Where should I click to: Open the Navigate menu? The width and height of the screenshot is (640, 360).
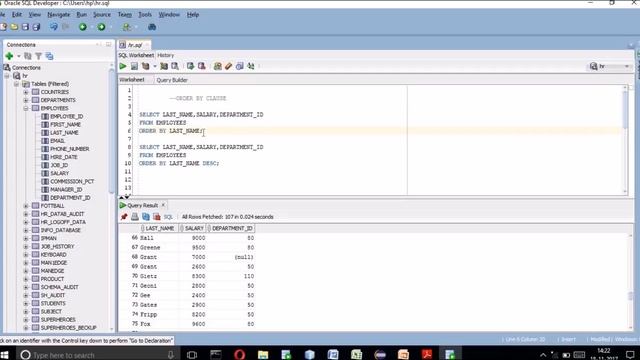point(58,15)
